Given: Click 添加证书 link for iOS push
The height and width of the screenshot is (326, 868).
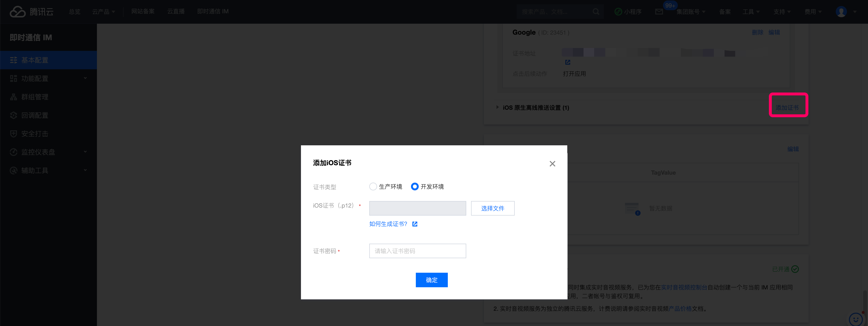Looking at the screenshot, I should [787, 108].
